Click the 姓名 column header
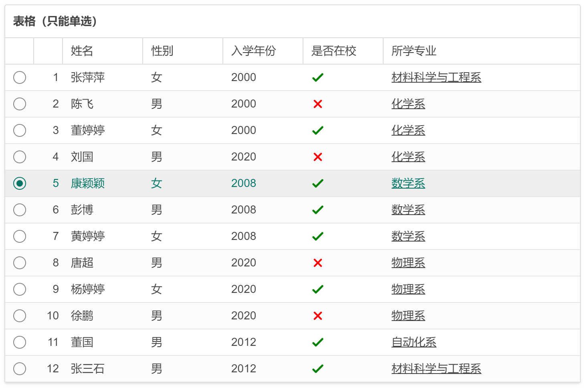This screenshot has height=390, width=588. coord(103,51)
